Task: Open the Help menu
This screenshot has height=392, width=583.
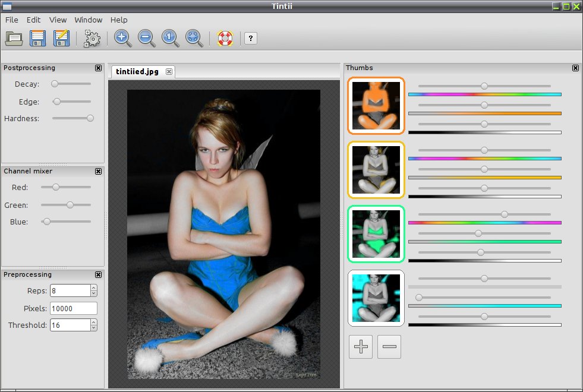Action: (x=119, y=20)
